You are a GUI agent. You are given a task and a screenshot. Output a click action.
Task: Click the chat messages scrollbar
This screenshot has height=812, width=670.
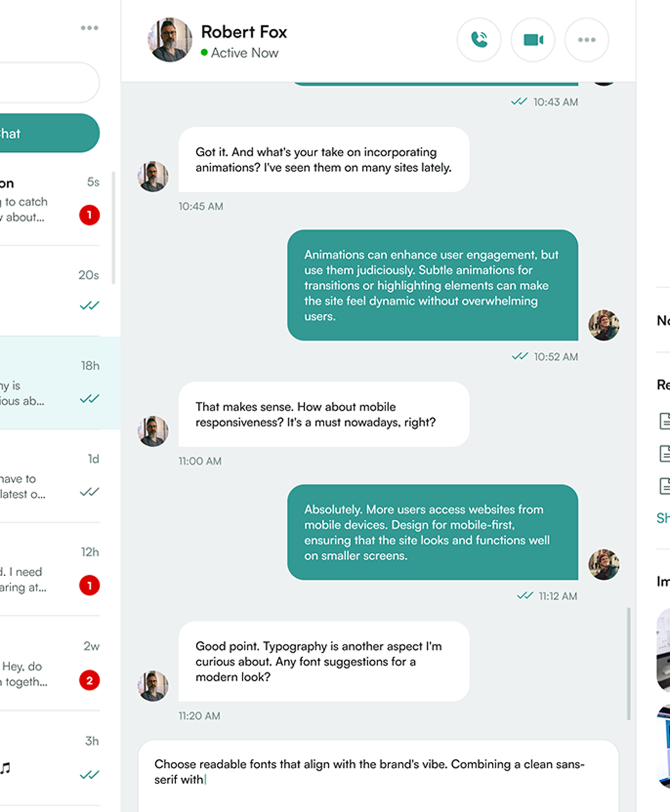[x=628, y=664]
